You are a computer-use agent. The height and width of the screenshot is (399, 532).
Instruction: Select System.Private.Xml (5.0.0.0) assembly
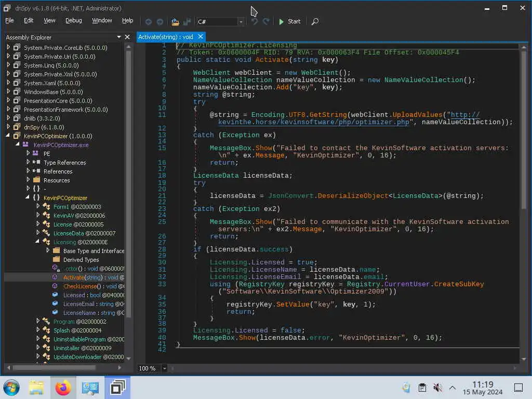pyautogui.click(x=60, y=74)
